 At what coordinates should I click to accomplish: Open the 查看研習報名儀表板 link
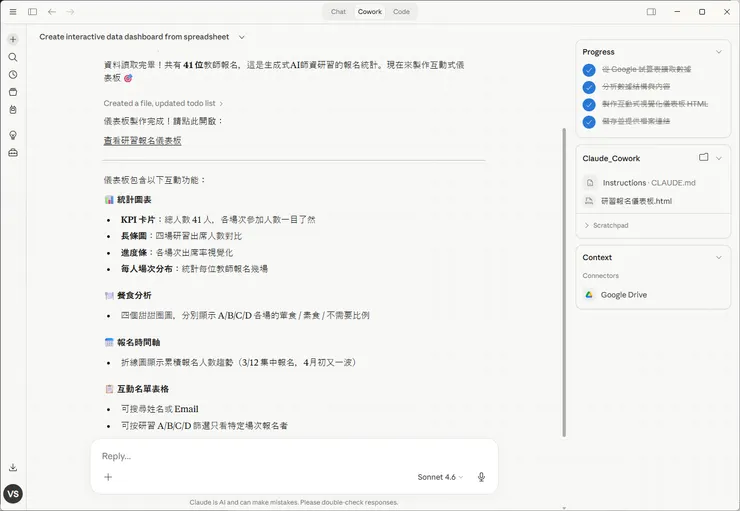pos(143,141)
